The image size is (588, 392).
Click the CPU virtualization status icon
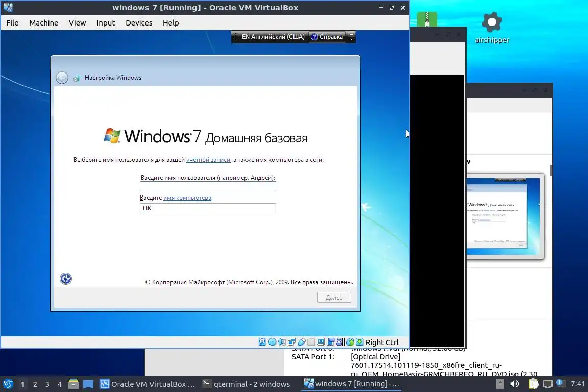(x=340, y=342)
